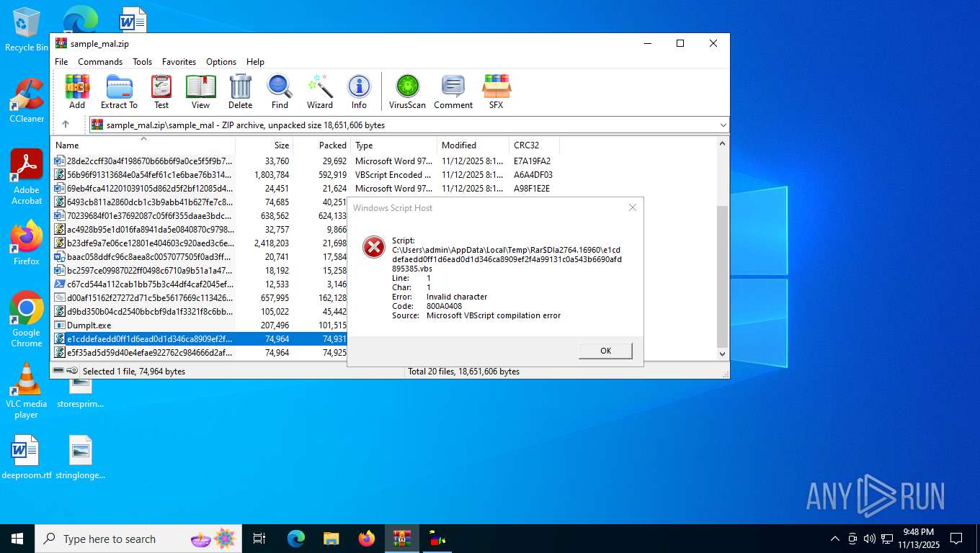The image size is (980, 553).
Task: Sort by the Modified column header
Action: tap(473, 145)
